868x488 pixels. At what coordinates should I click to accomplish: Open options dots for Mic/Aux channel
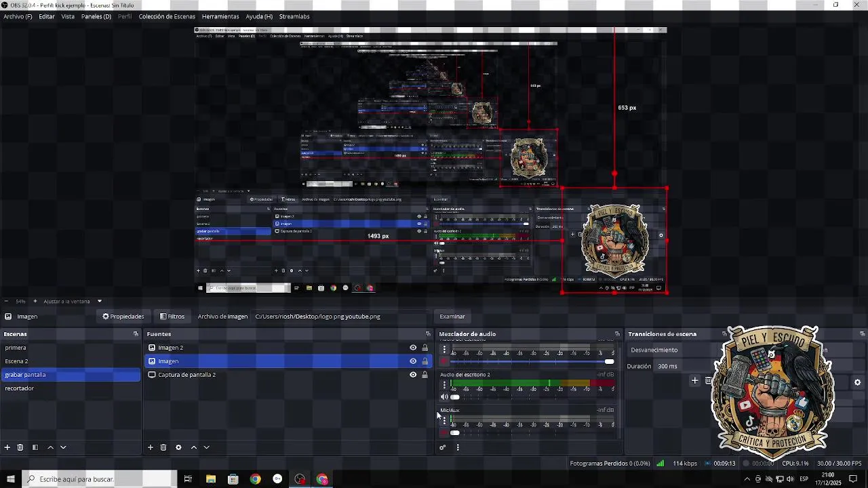444,421
